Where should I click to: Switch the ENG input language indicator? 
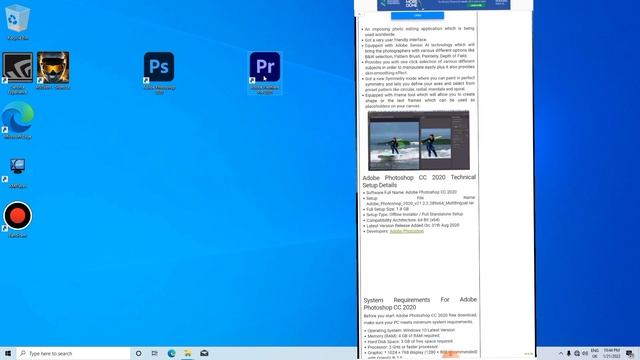coord(595,353)
